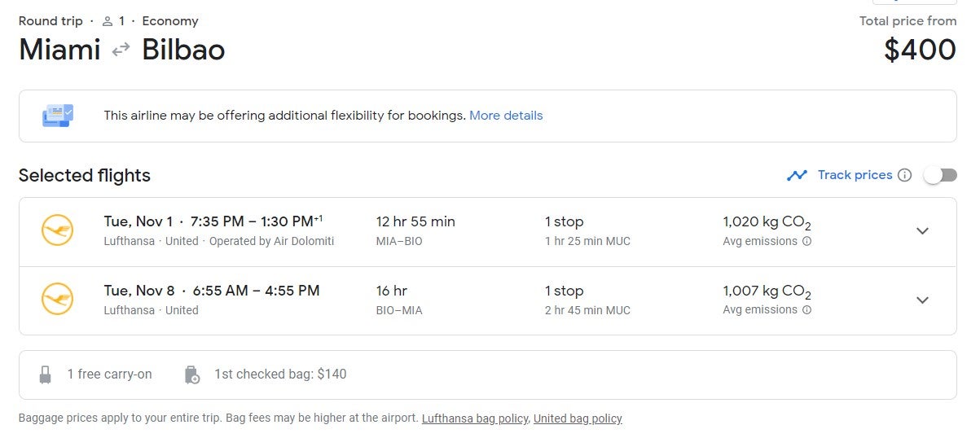Click the round-trip arrows between Miami and Bilbao

point(121,50)
